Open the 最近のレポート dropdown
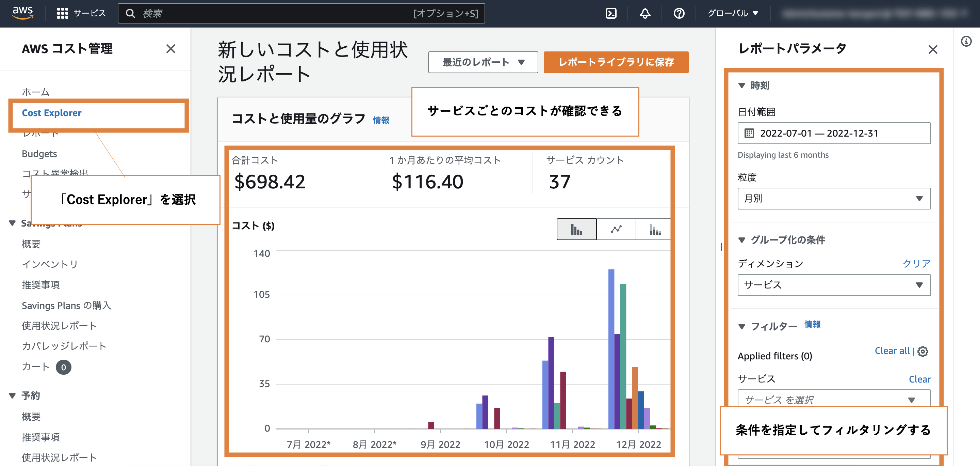980x466 pixels. coord(483,62)
